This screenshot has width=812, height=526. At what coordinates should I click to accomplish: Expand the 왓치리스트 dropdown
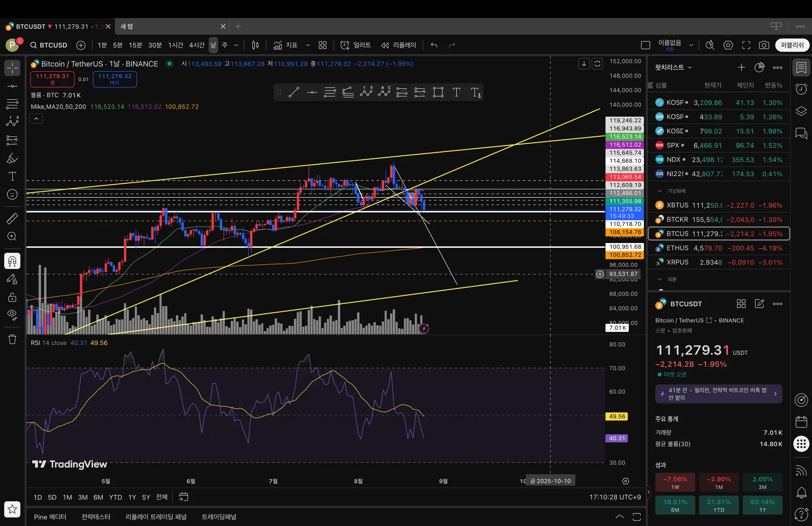click(674, 67)
